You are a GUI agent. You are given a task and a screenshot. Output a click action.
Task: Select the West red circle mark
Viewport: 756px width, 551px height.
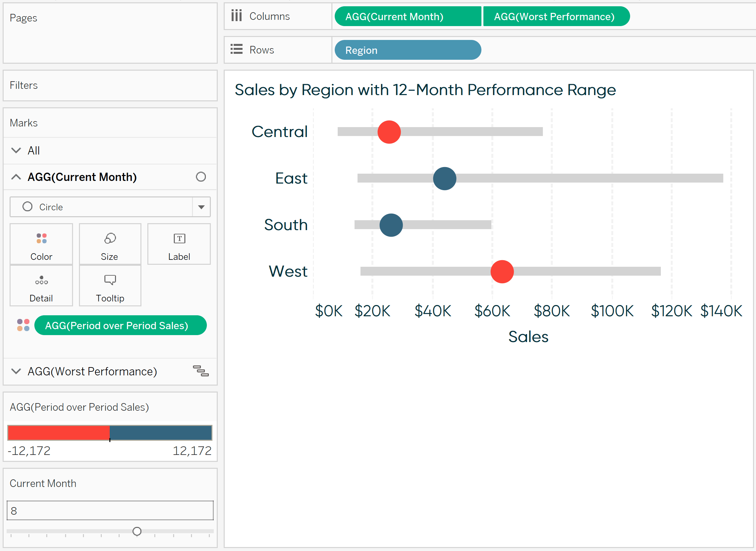[502, 271]
